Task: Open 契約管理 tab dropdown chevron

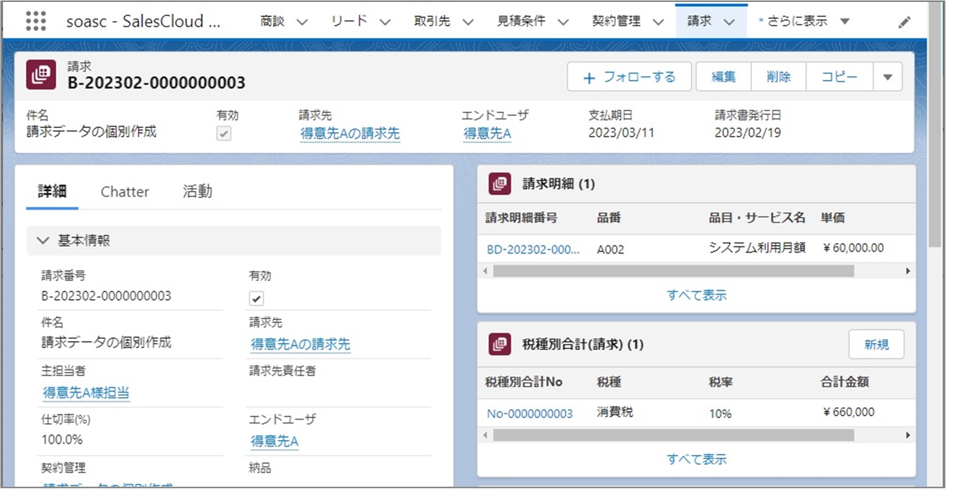Action: point(658,22)
